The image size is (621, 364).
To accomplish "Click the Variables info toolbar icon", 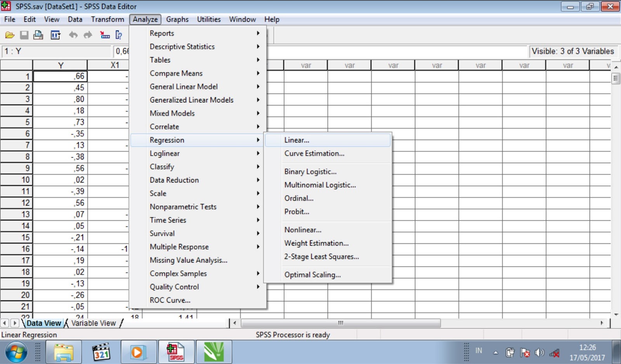I will [119, 35].
